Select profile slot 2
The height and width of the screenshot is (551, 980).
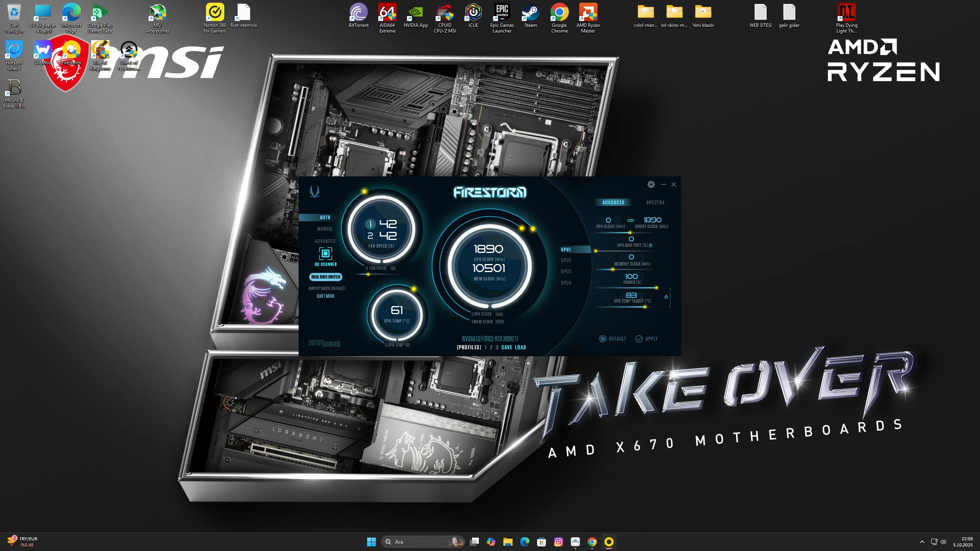tap(491, 347)
